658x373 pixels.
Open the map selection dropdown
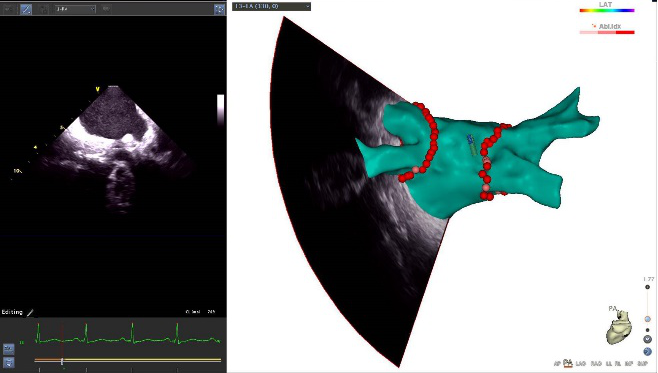[x=272, y=6]
